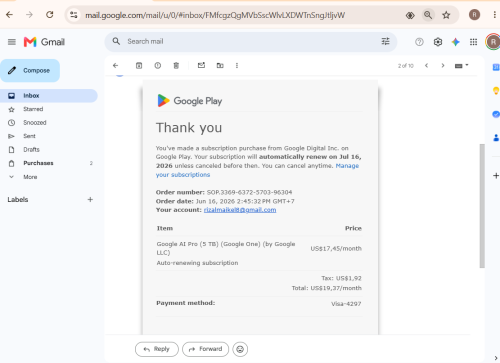Expand side panel arrow at bottom right
Screen dimensions: 500x363
(x=496, y=358)
